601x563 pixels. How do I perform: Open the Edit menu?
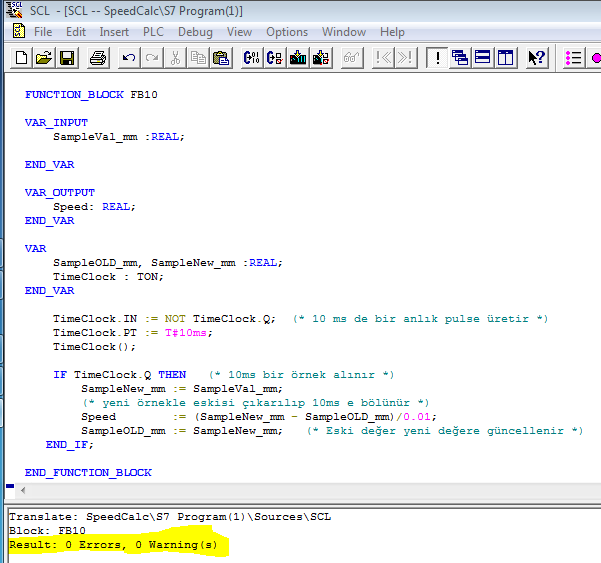click(76, 32)
